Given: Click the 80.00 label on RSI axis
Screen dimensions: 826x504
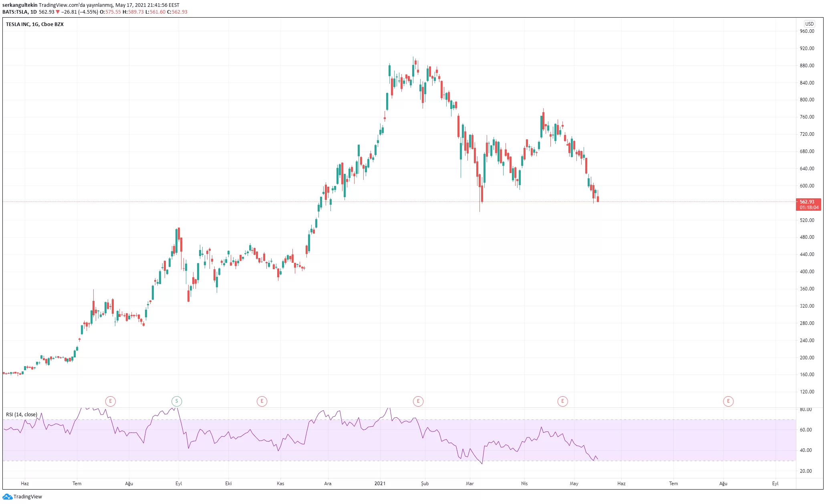Looking at the screenshot, I should (x=806, y=409).
